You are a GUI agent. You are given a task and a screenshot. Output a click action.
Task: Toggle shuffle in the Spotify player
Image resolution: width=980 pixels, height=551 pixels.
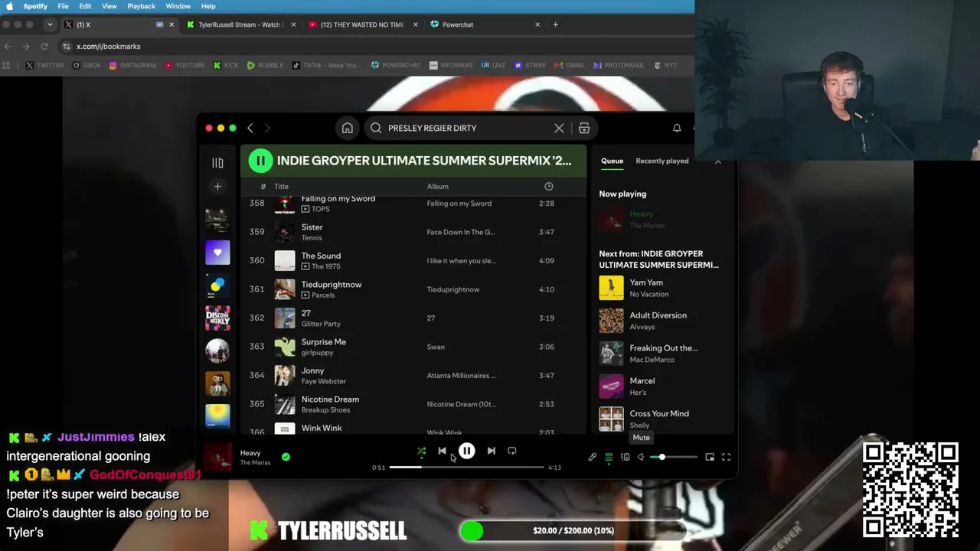(421, 452)
